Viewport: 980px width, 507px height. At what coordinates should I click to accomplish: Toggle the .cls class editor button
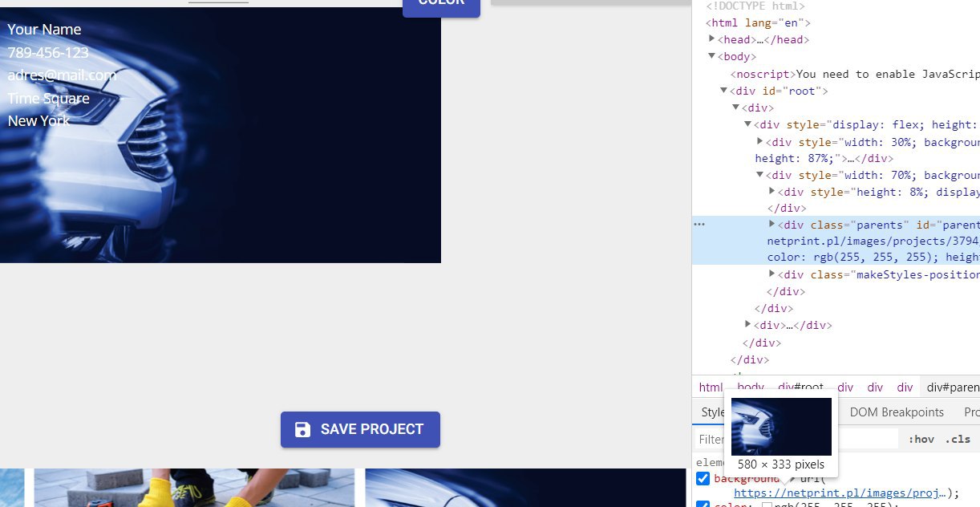click(x=958, y=439)
